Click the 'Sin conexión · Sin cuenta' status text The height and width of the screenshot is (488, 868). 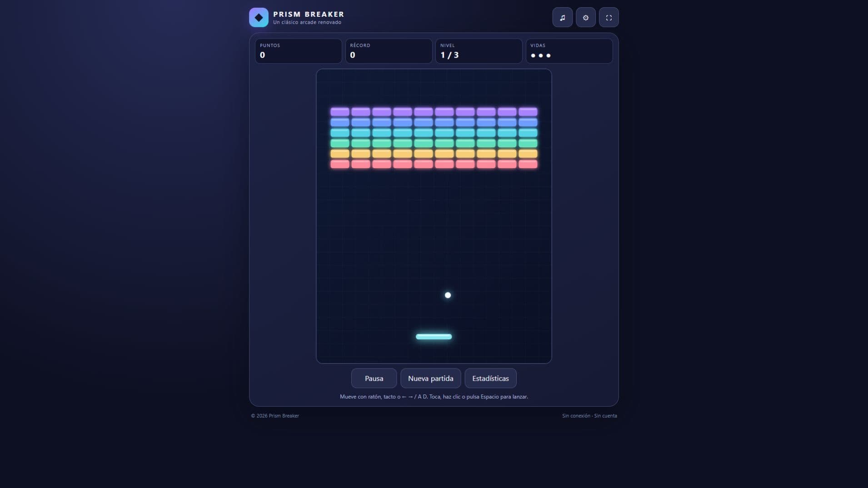[589, 416]
